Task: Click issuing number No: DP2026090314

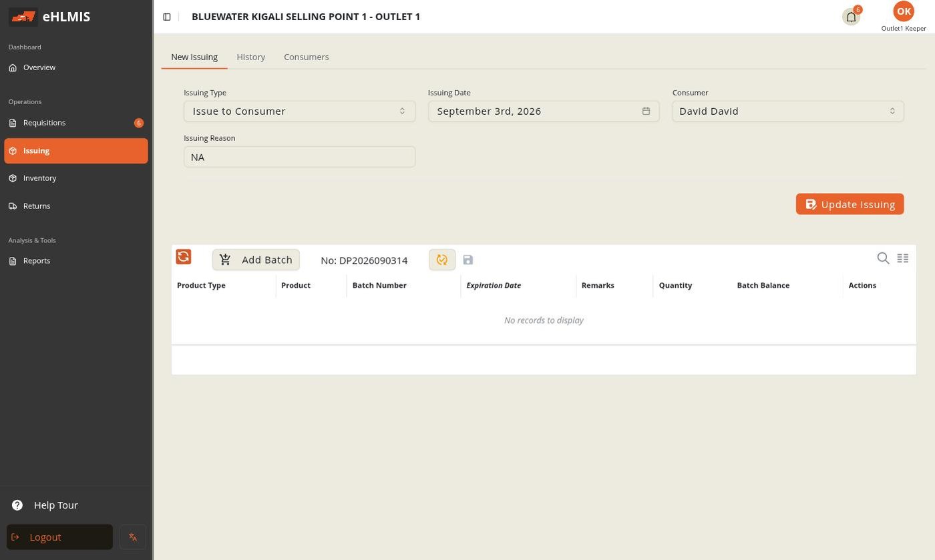Action: click(364, 260)
